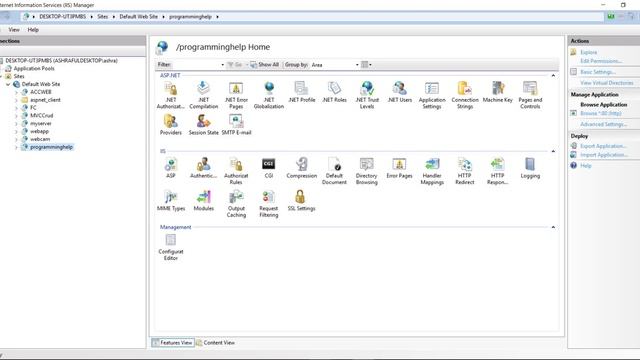The width and height of the screenshot is (640, 360).
Task: Switch to Content View tab
Action: pos(215,342)
